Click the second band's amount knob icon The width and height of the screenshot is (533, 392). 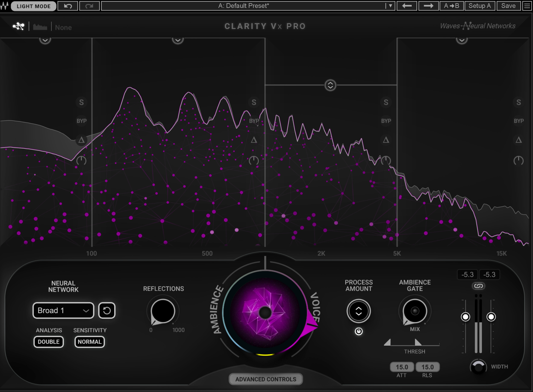[x=254, y=161]
